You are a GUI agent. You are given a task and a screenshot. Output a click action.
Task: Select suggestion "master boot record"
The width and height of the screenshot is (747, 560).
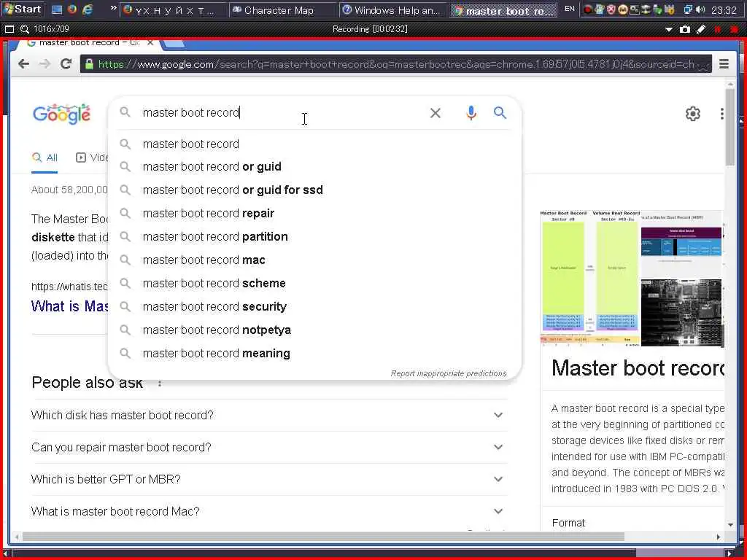(x=314, y=144)
